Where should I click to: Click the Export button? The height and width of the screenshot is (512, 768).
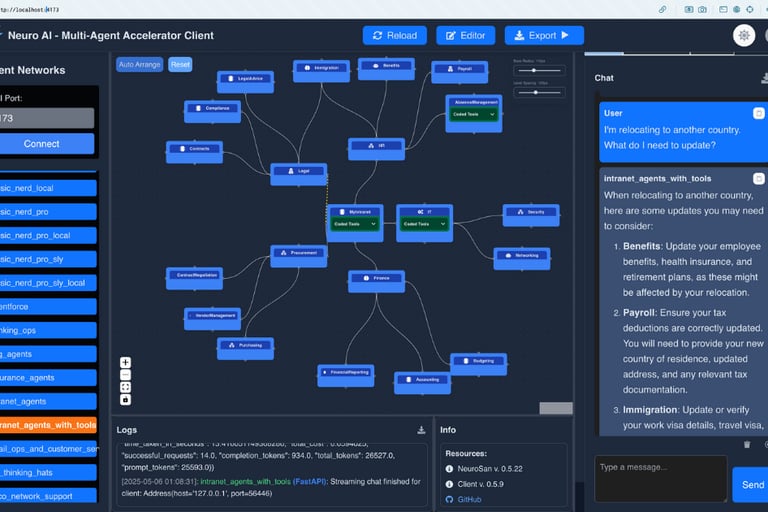pyautogui.click(x=544, y=35)
